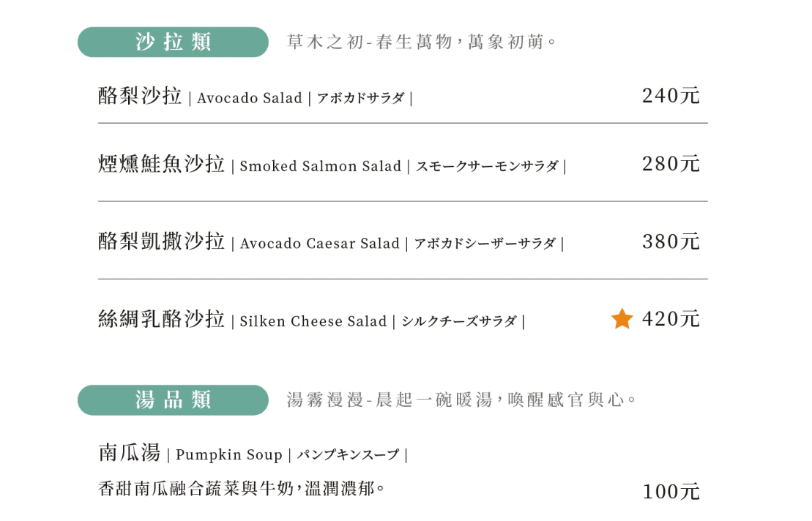Click the 280元 price label
The height and width of the screenshot is (521, 812).
(x=671, y=164)
